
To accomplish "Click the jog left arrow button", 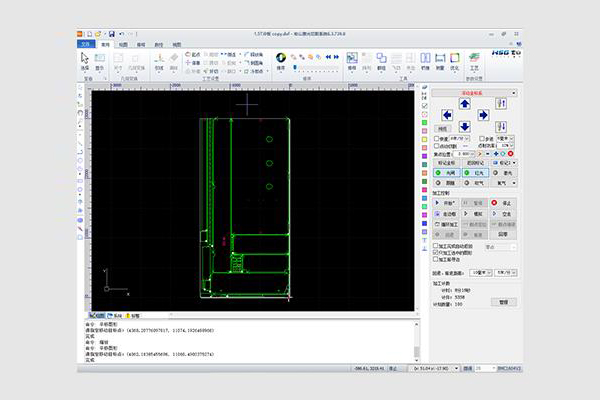I will [x=449, y=115].
